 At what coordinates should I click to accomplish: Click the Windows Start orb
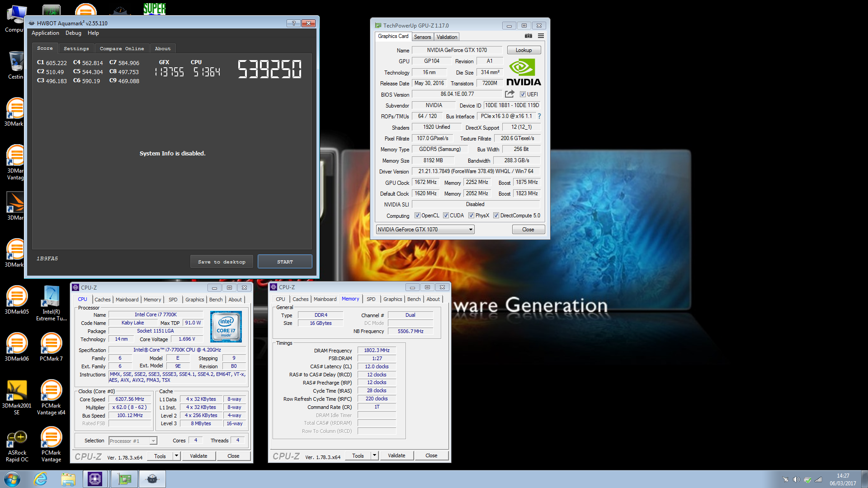point(12,479)
